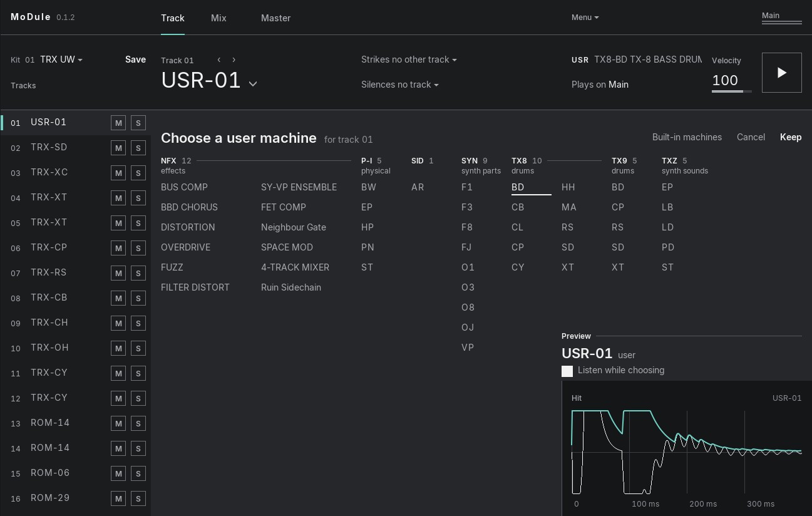This screenshot has width=812, height=516.
Task: Choose the Neighbour Gate machine
Action: tap(294, 227)
